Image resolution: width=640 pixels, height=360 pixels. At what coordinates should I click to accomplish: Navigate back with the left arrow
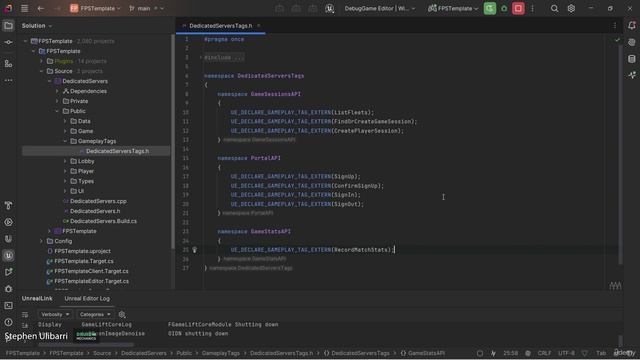(x=40, y=8)
